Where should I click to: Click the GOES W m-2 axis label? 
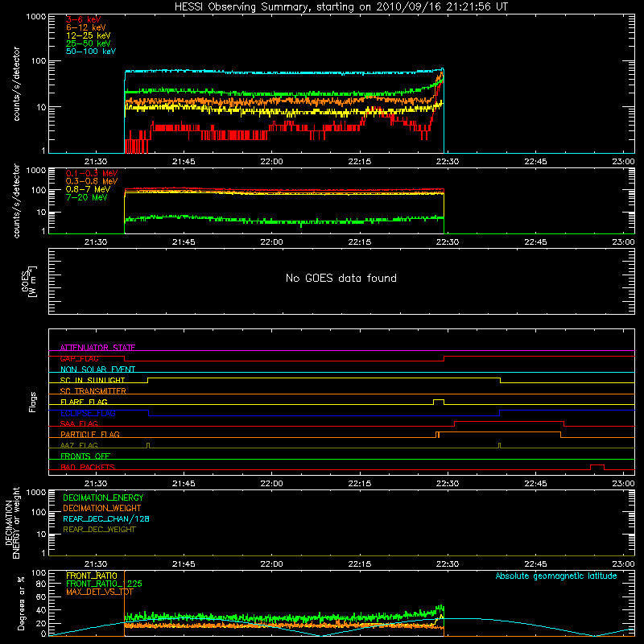click(29, 282)
